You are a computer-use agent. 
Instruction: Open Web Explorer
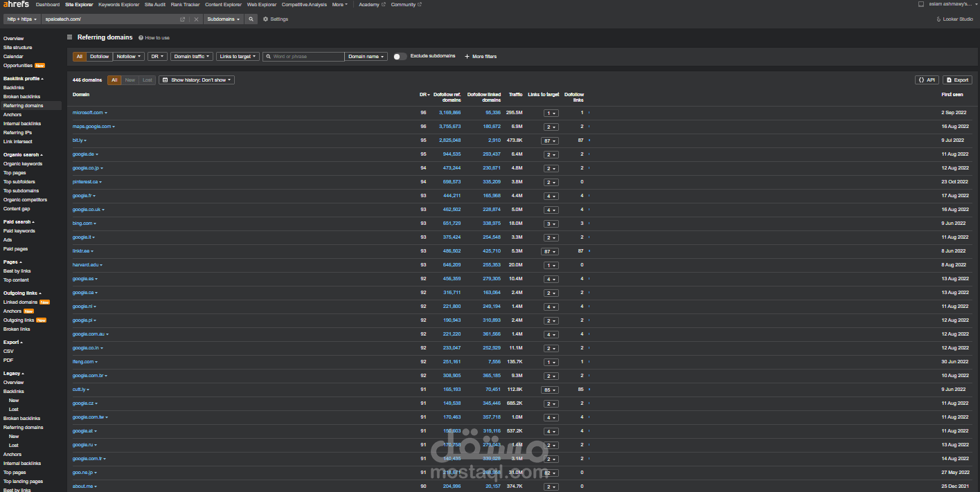pos(262,4)
